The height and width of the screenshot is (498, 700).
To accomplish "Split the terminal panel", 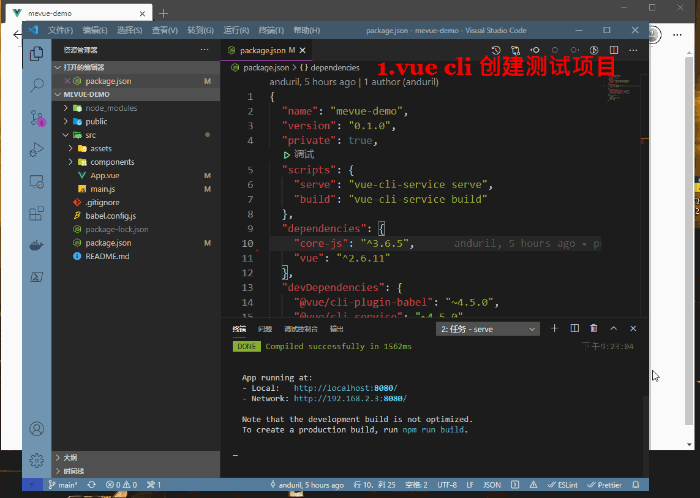I will (575, 328).
